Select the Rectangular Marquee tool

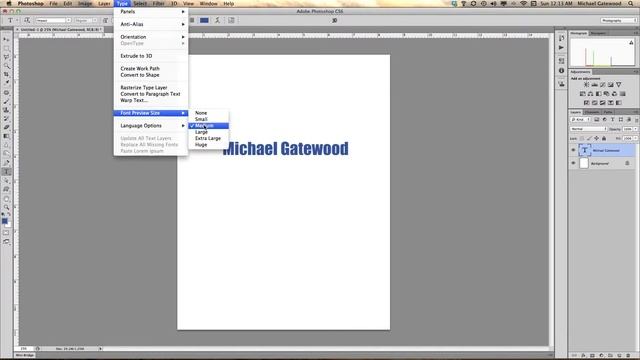pyautogui.click(x=6, y=48)
